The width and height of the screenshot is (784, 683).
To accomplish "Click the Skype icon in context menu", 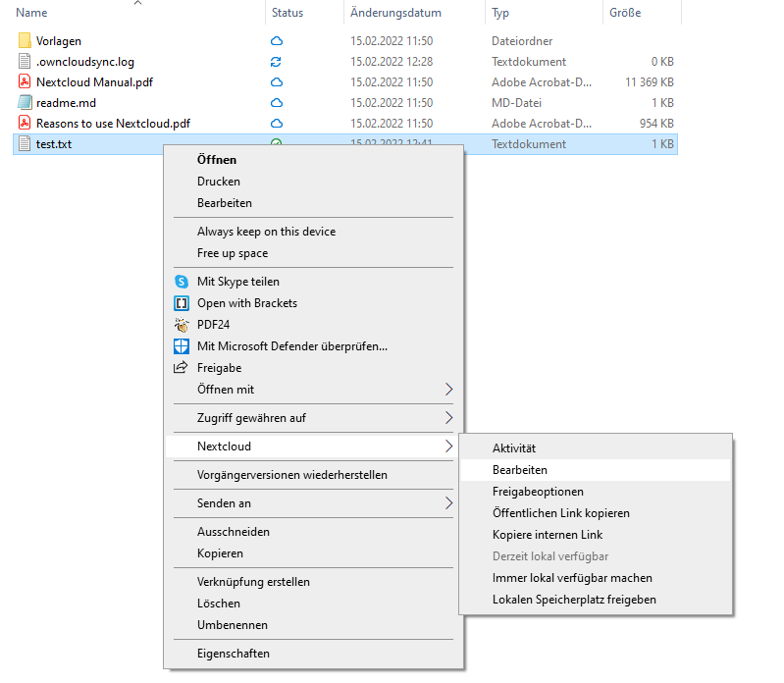I will 182,282.
